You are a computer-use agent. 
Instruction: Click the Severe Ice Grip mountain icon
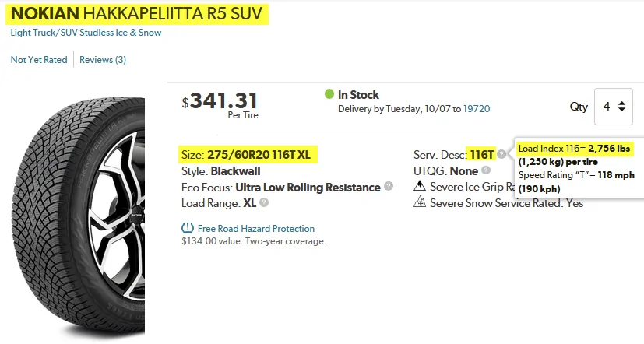pos(419,187)
